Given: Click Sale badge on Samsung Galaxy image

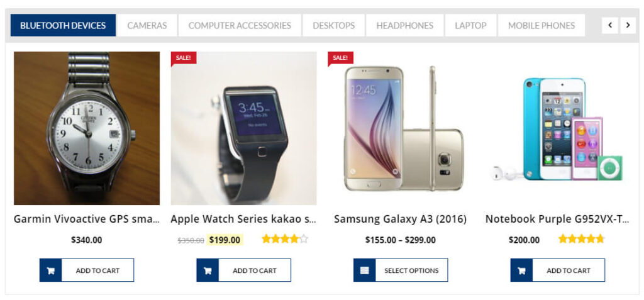Looking at the screenshot, I should coord(340,58).
